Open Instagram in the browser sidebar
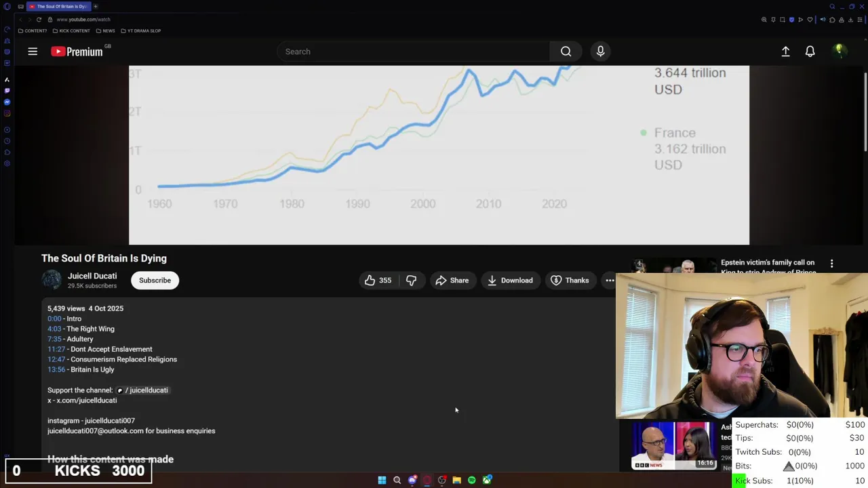This screenshot has width=868, height=488. (7, 113)
